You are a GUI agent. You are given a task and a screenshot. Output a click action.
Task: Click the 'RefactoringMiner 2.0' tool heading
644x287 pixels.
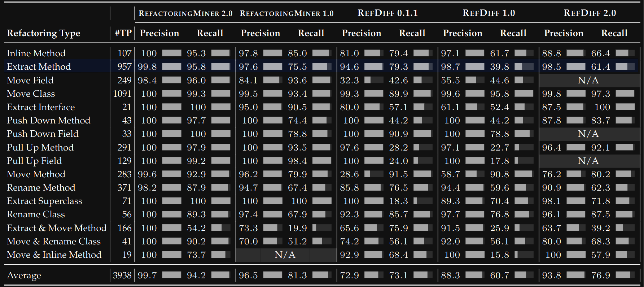185,13
